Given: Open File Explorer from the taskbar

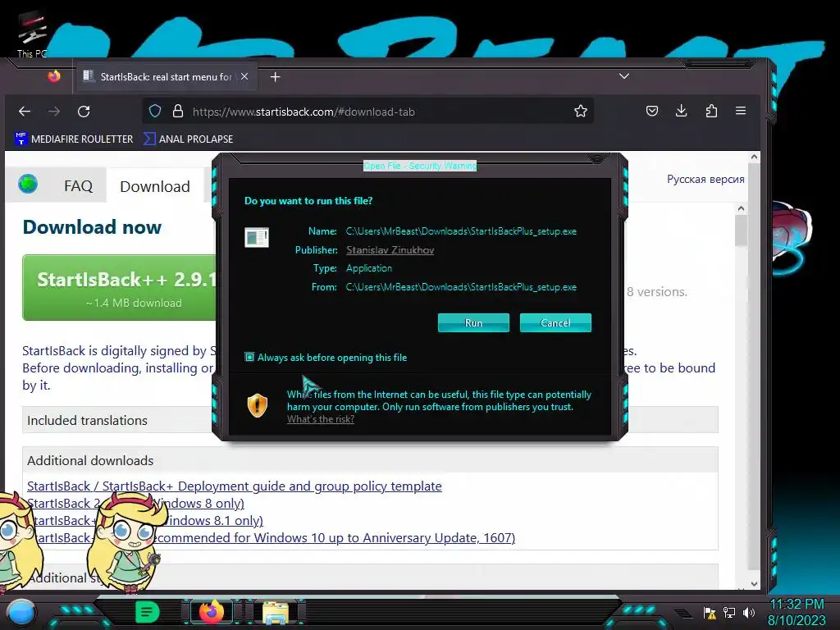Looking at the screenshot, I should (x=276, y=612).
